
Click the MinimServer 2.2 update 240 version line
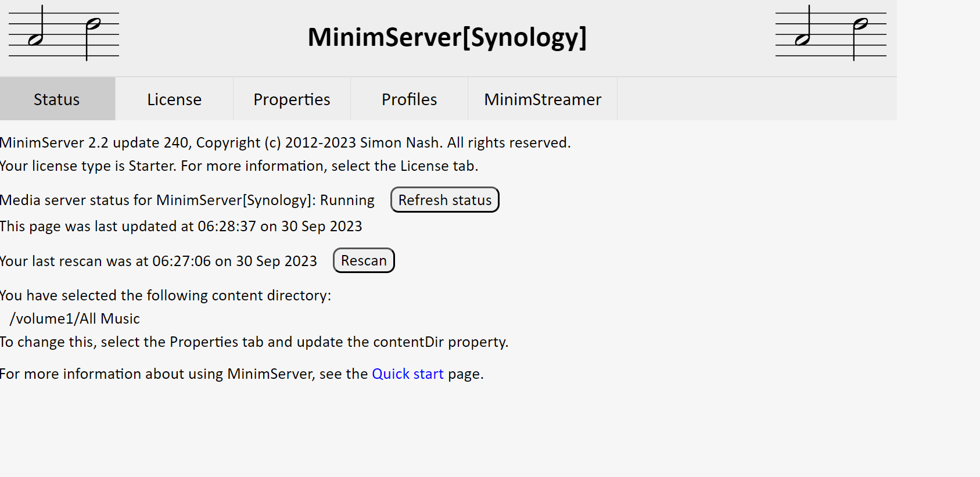coord(285,142)
